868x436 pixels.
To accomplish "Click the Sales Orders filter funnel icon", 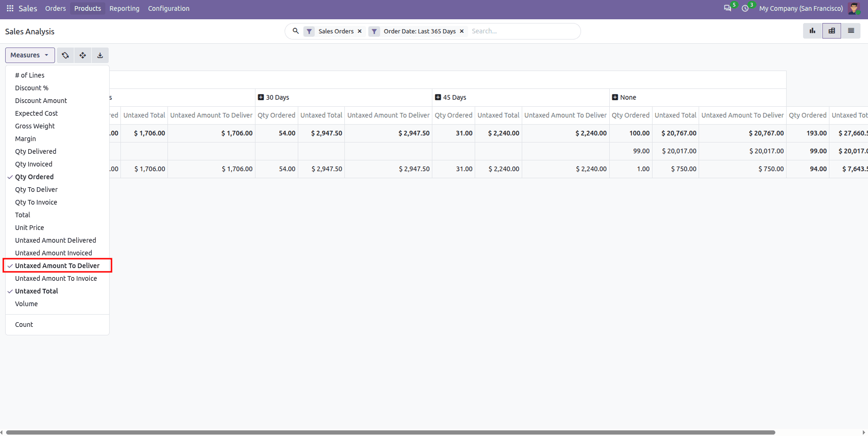I will [x=309, y=31].
